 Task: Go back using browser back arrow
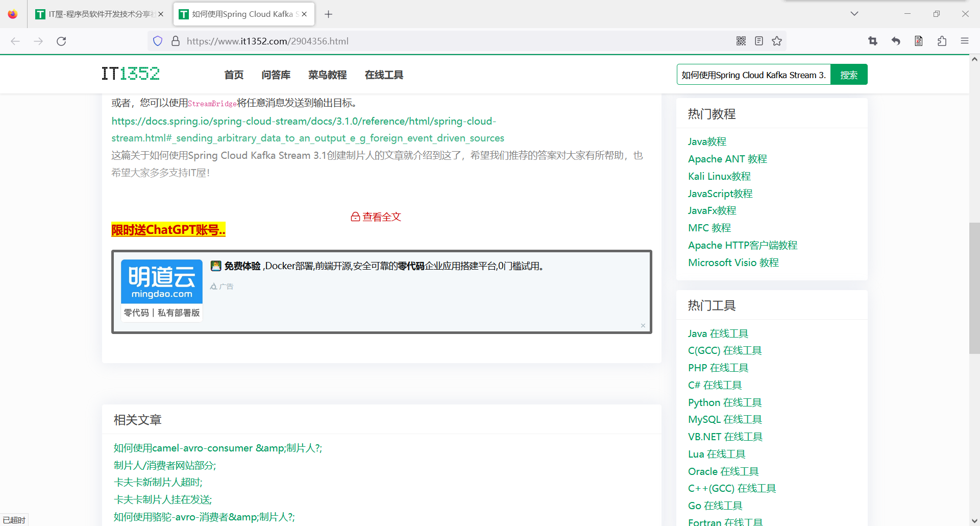(15, 41)
